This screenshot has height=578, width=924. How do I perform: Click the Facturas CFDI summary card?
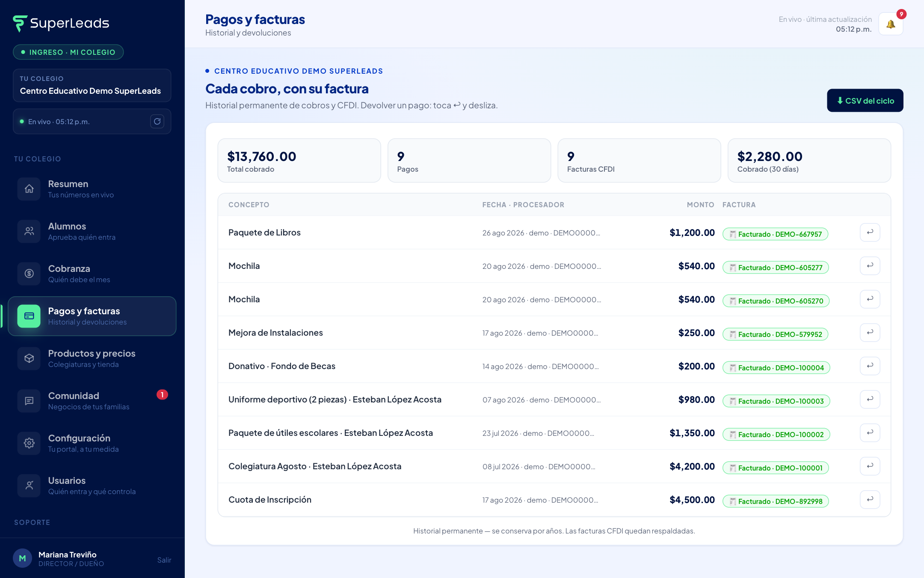[x=639, y=161]
